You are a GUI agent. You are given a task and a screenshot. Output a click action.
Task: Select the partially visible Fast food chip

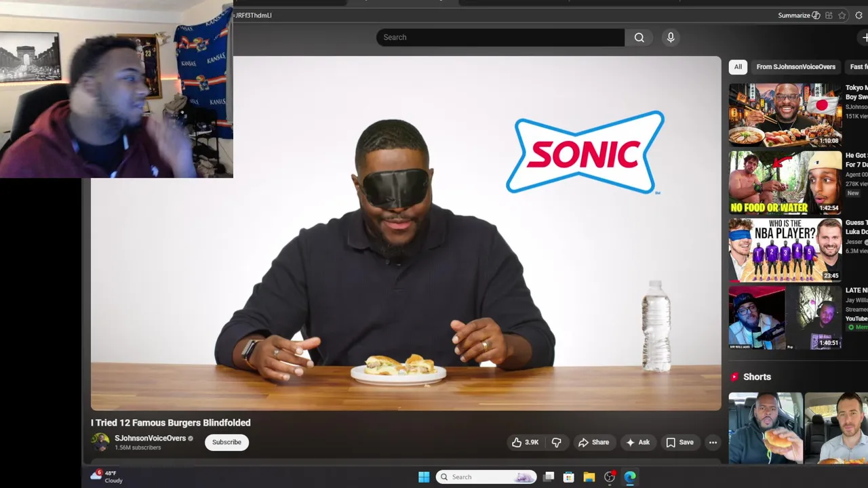[857, 66]
